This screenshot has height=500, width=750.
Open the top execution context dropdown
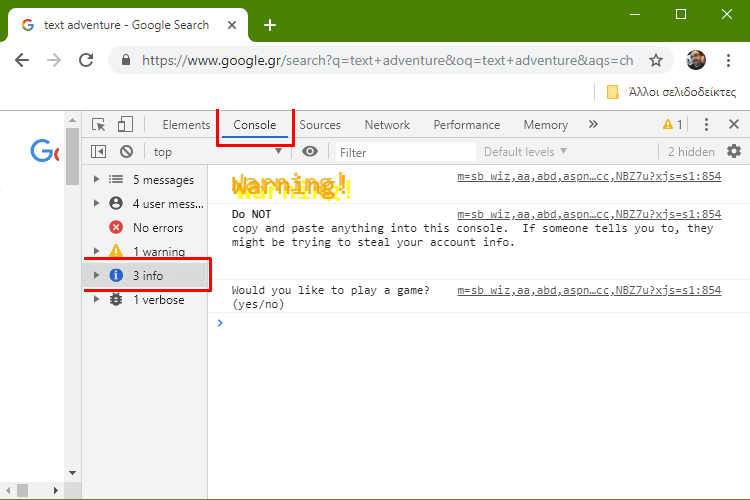pos(217,152)
